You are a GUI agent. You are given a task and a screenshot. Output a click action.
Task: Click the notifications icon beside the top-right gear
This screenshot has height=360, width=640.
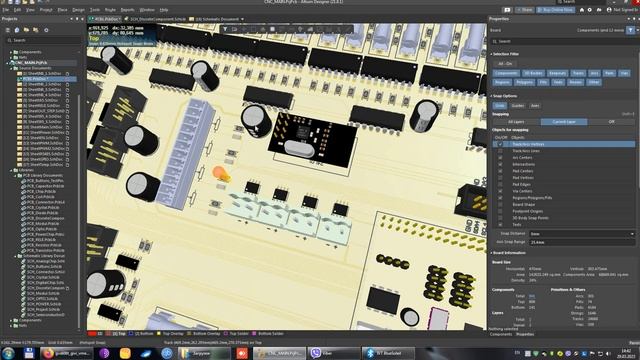click(x=599, y=10)
